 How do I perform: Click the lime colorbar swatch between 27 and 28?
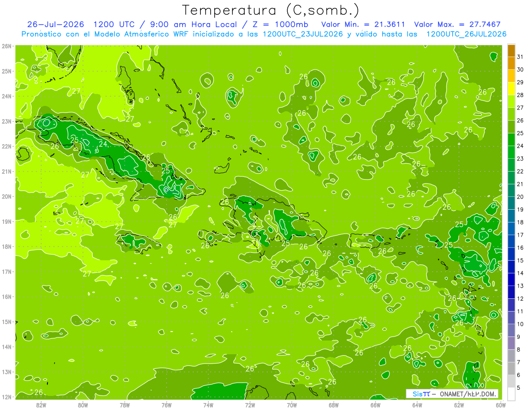coord(511,101)
